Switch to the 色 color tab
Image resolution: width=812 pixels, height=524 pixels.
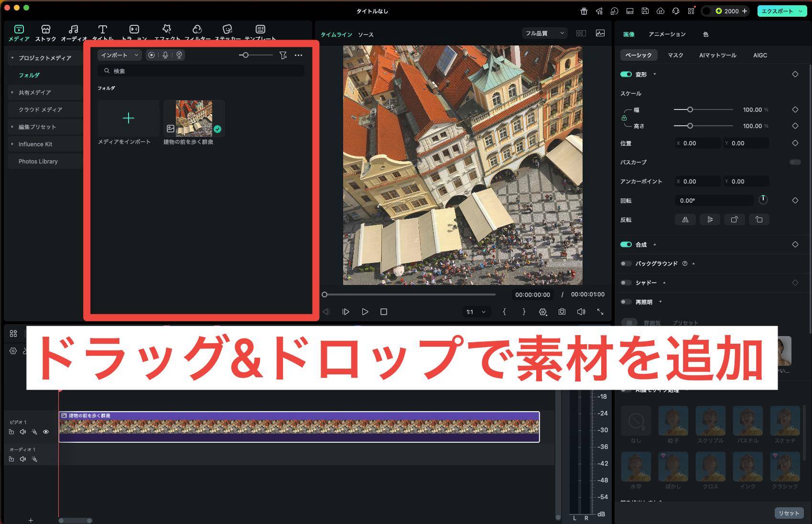[x=706, y=34]
